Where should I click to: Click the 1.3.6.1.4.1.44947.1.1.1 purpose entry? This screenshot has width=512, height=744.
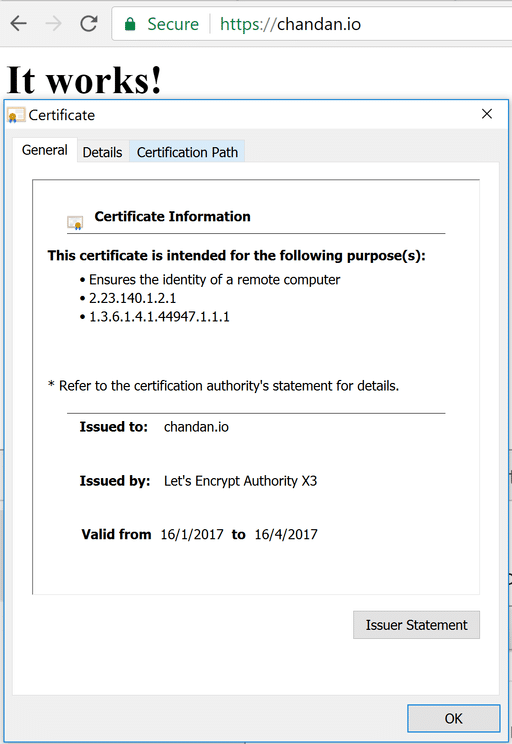pyautogui.click(x=159, y=316)
